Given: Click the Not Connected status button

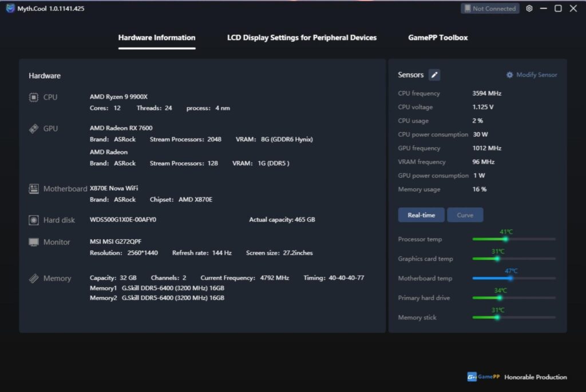Looking at the screenshot, I should 490,8.
